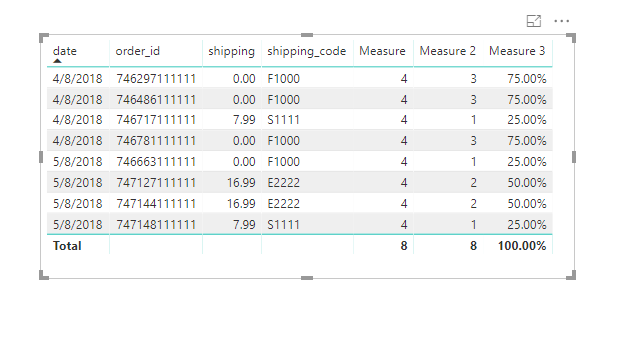This screenshot has height=364, width=643.
Task: Sort by the order_id column header
Action: coord(138,51)
